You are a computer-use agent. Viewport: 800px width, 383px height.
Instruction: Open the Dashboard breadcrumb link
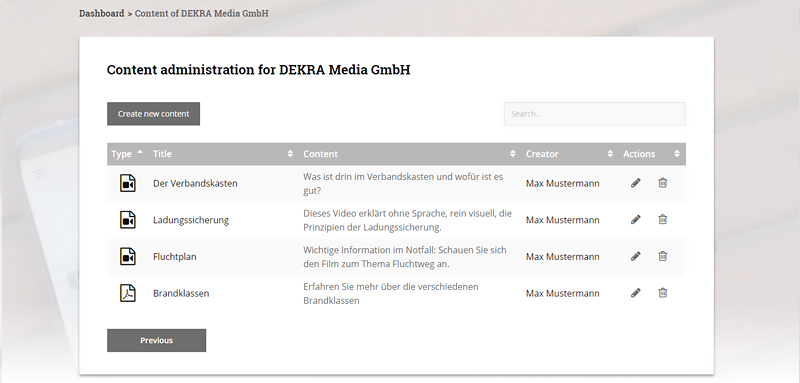102,13
